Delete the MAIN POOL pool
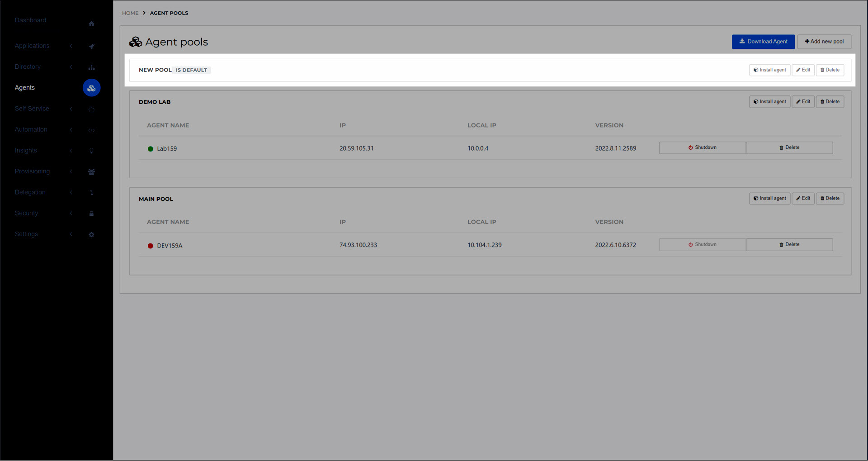Image resolution: width=868 pixels, height=461 pixels. [x=830, y=199]
